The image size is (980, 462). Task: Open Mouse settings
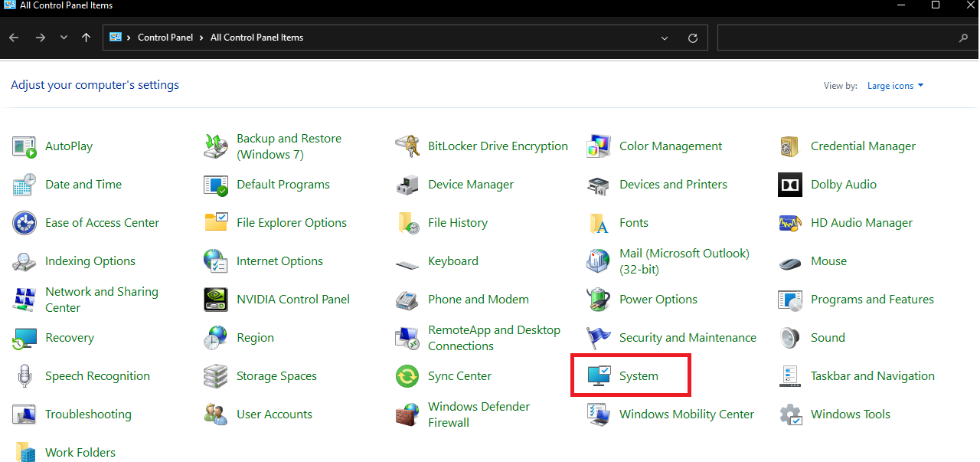(828, 261)
